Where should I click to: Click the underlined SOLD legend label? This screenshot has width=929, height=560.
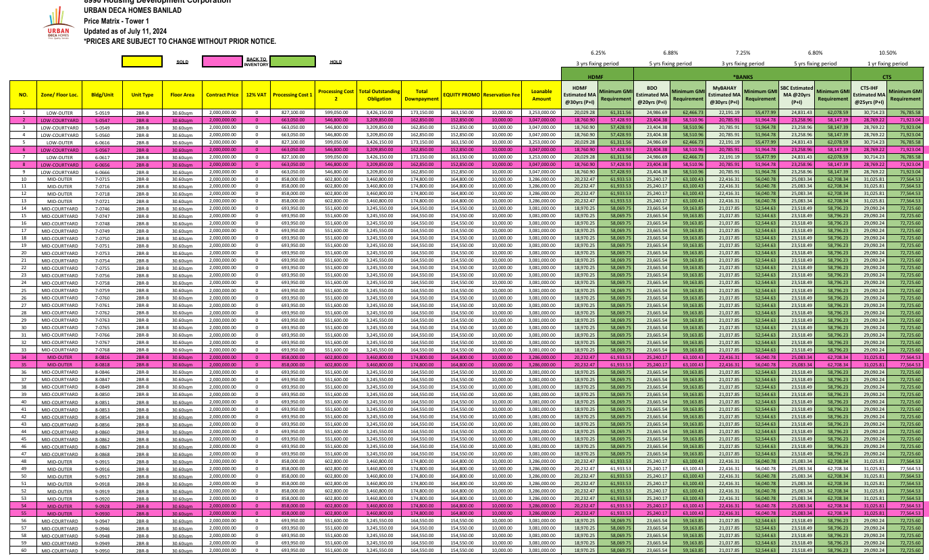[x=182, y=62]
